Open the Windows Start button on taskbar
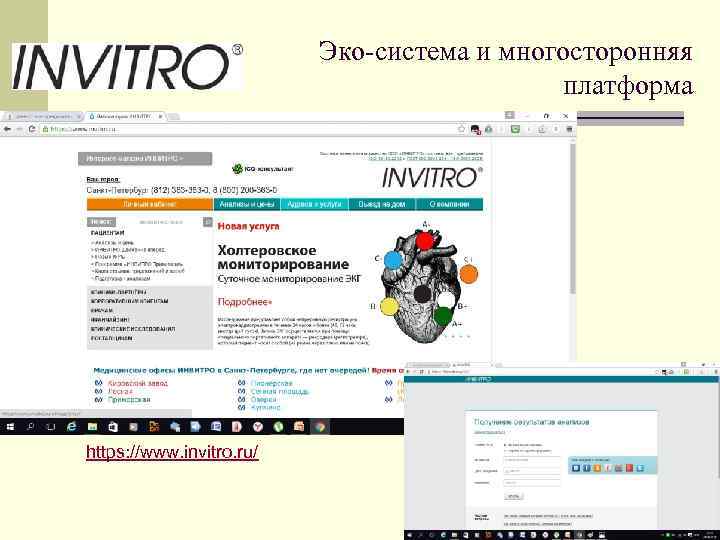 click(10, 427)
